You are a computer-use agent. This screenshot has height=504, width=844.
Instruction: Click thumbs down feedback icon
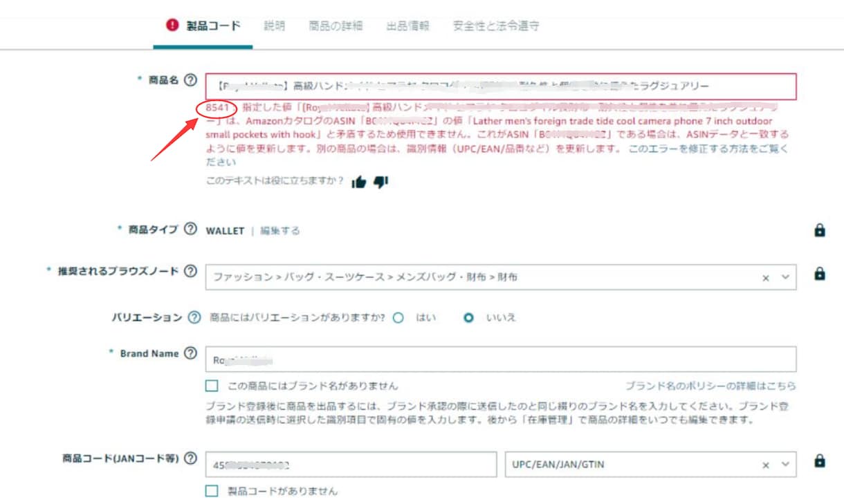coord(381,182)
